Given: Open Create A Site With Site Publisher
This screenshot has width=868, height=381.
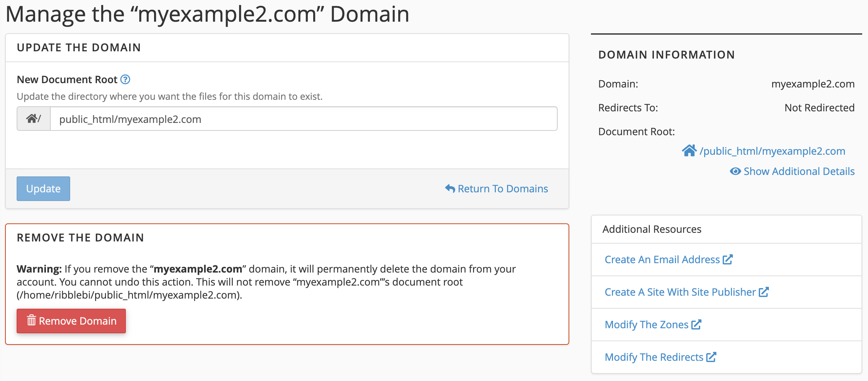Looking at the screenshot, I should 680,292.
